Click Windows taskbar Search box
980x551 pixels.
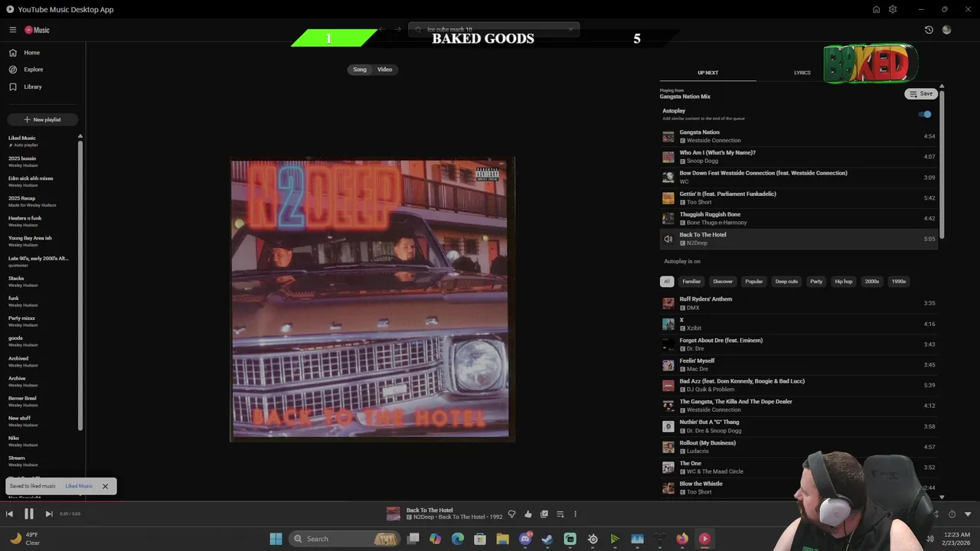click(345, 539)
